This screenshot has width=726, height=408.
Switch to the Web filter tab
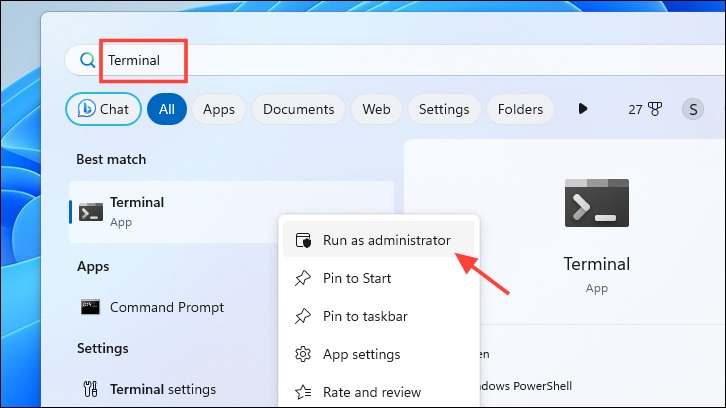coord(376,109)
